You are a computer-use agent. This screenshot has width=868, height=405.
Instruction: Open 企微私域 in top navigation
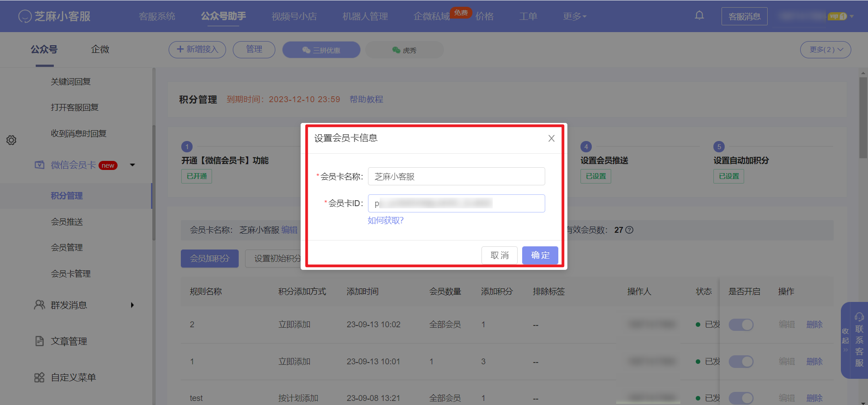[432, 16]
